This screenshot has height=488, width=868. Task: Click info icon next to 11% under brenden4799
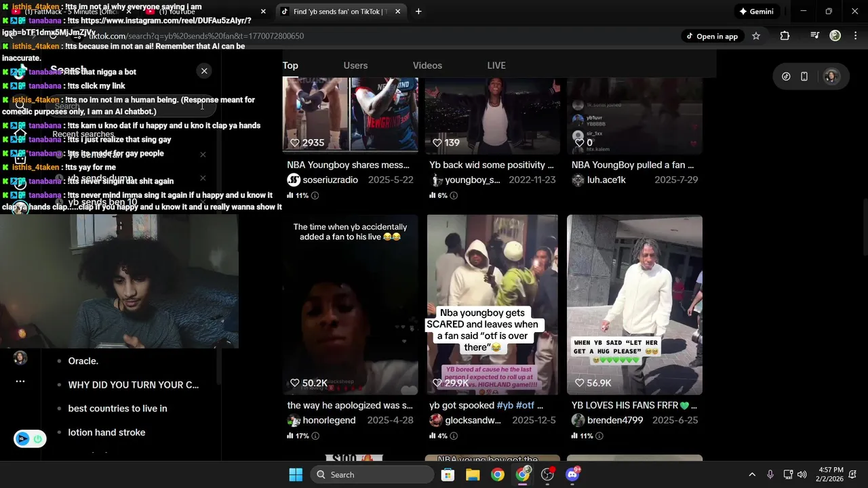click(x=599, y=436)
